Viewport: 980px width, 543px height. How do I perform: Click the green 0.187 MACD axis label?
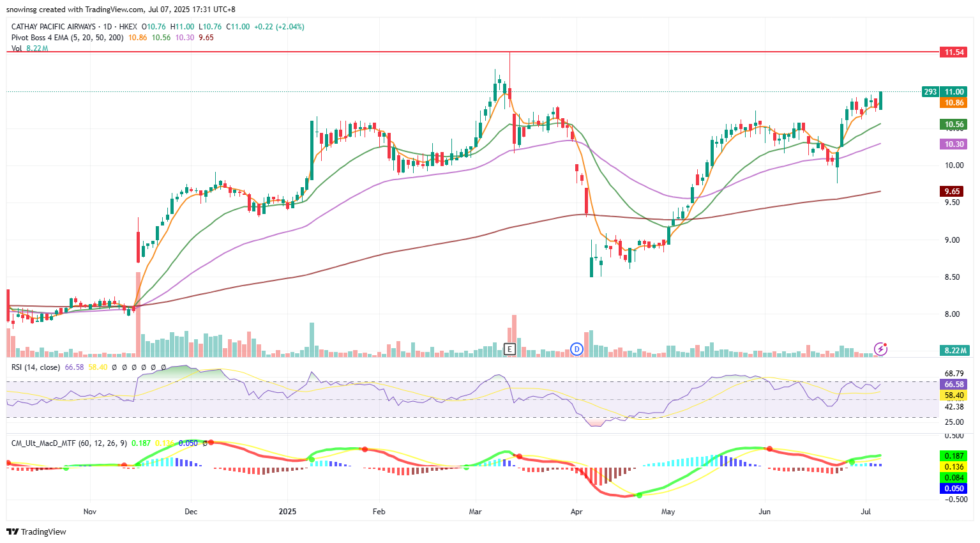tap(954, 456)
